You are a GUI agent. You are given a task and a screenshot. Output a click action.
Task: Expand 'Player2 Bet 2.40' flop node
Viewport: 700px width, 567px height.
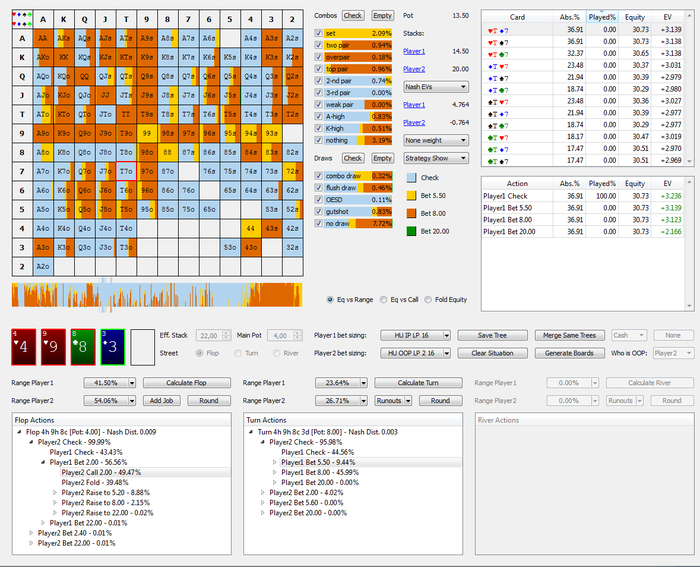pos(31,533)
